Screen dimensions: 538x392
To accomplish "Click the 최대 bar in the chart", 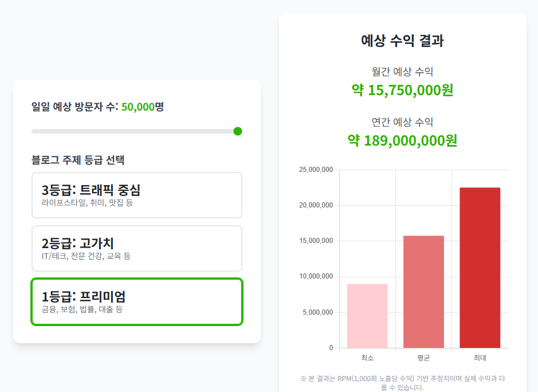I will 480,266.
